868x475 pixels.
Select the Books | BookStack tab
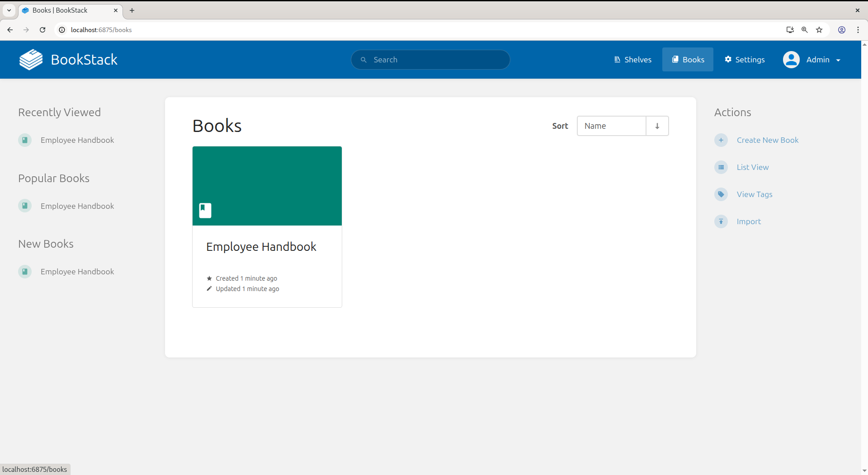[71, 10]
